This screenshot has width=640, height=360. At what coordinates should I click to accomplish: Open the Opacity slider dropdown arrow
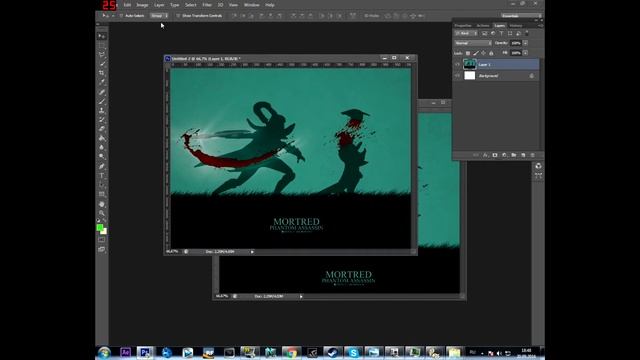[x=525, y=43]
